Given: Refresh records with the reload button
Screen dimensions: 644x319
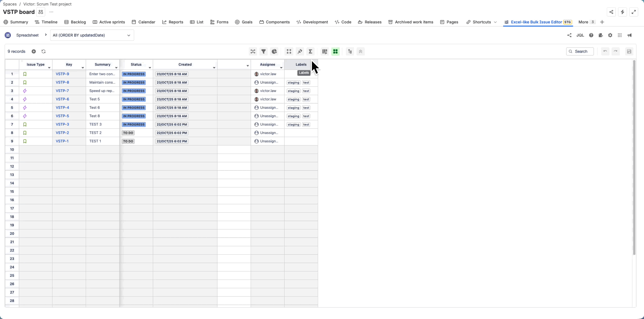Looking at the screenshot, I should (x=43, y=51).
